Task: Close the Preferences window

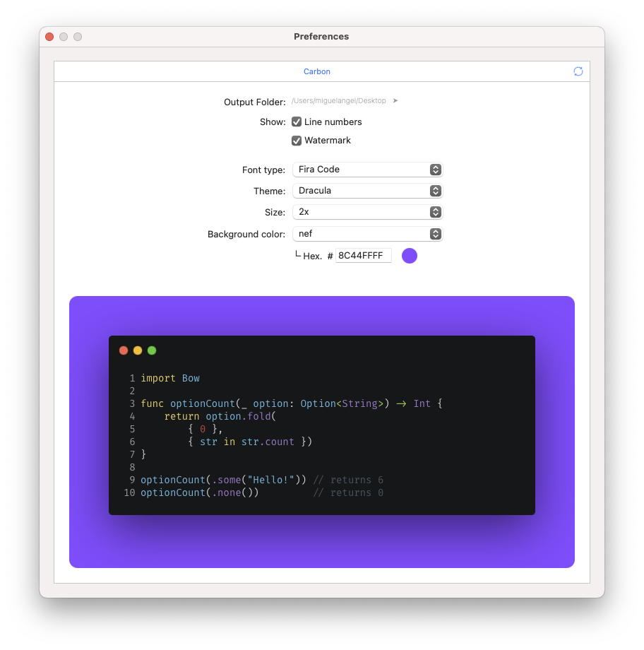Action: (x=49, y=37)
